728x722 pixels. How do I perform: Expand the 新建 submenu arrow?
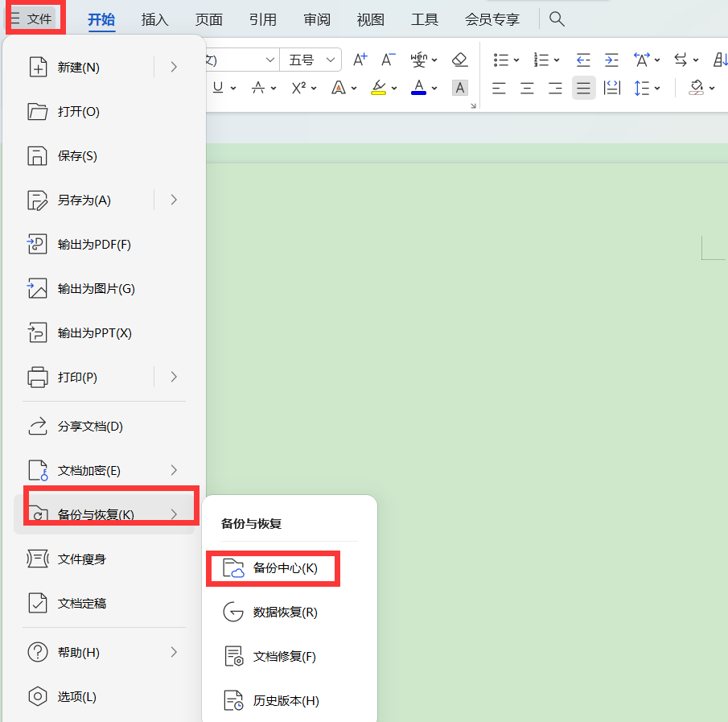coord(174,68)
